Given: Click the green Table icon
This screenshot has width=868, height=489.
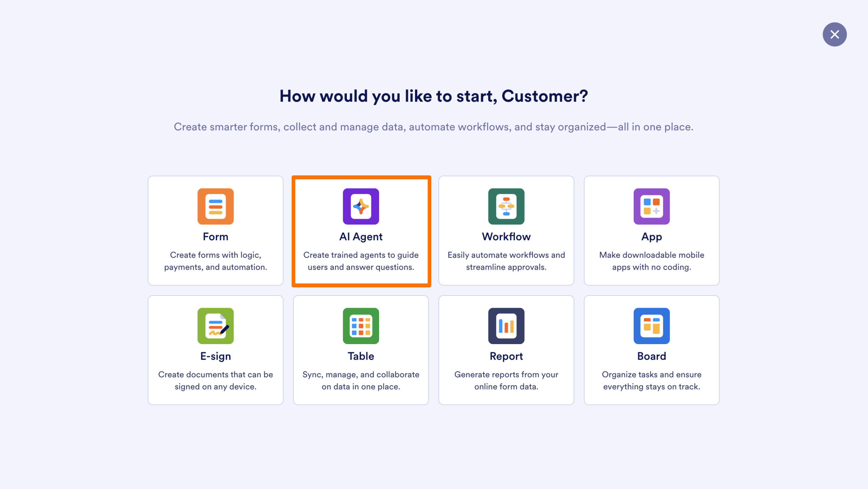Looking at the screenshot, I should pos(361,326).
